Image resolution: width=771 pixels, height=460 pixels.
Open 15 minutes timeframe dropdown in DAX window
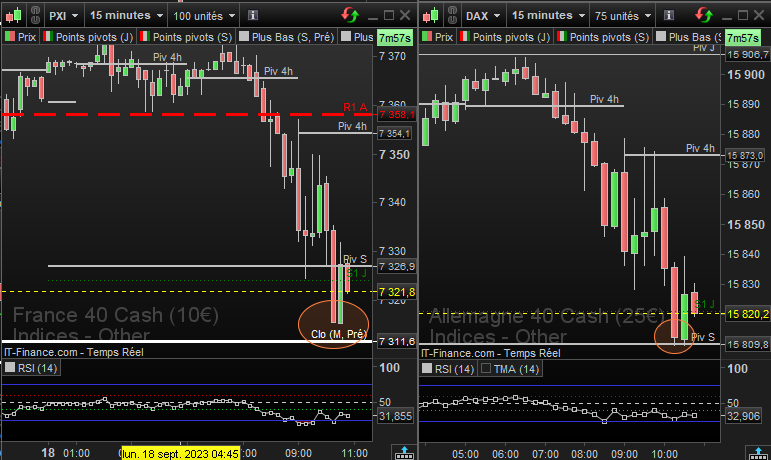click(x=548, y=16)
